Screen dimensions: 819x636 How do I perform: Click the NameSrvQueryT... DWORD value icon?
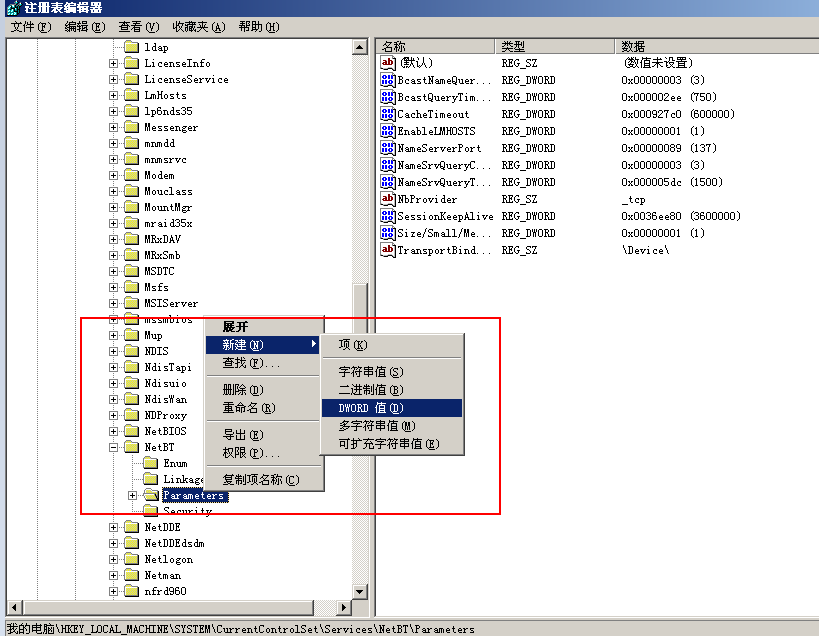[388, 182]
